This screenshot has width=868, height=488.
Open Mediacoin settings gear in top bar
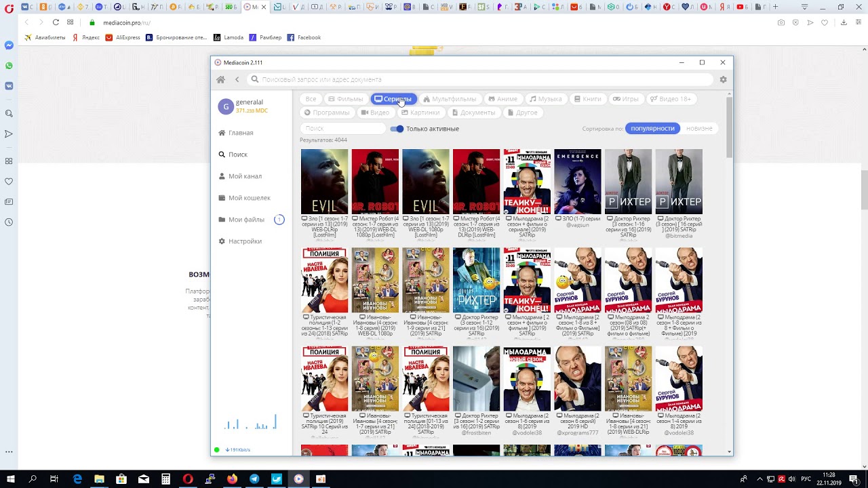pyautogui.click(x=723, y=80)
